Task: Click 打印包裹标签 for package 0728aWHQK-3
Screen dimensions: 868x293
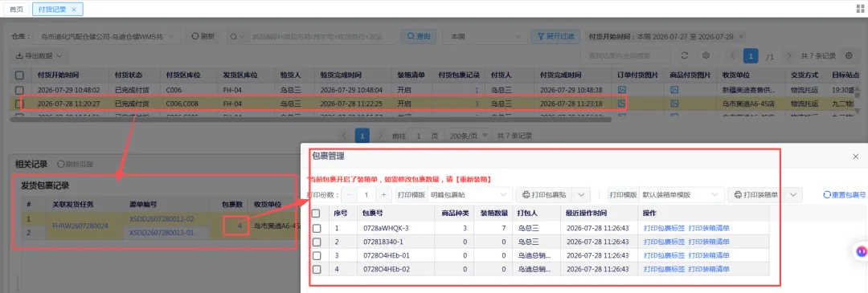Action: point(664,228)
